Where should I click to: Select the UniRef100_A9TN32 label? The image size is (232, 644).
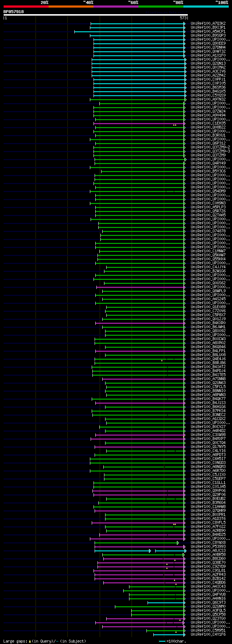coord(208,99)
